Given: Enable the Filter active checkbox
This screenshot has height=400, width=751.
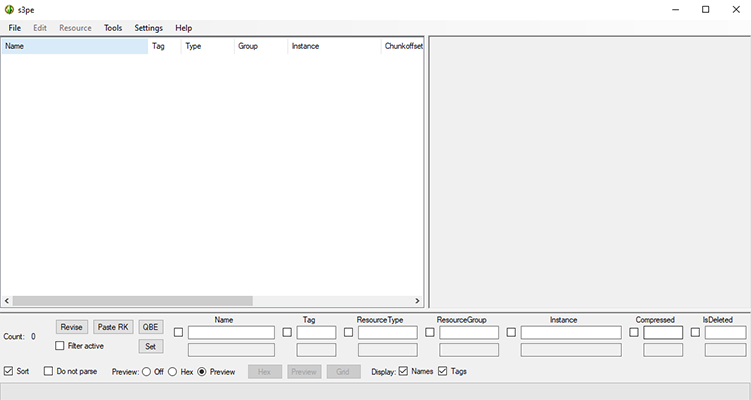Looking at the screenshot, I should (61, 346).
